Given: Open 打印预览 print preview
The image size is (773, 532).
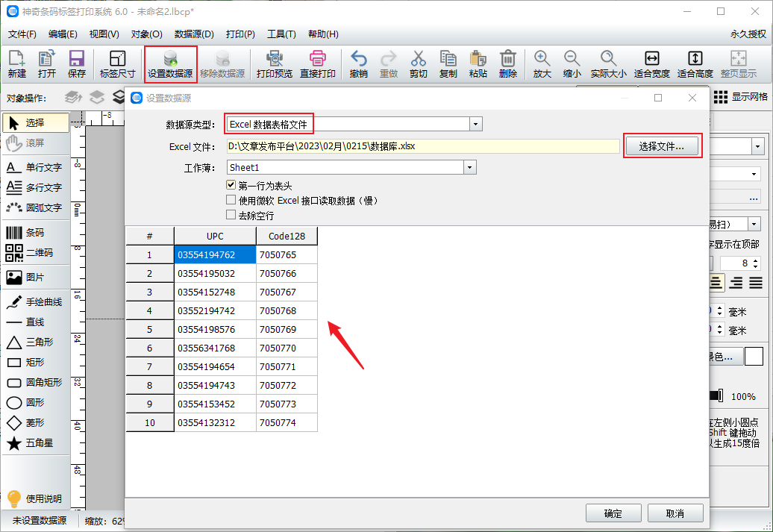Looking at the screenshot, I should [274, 63].
